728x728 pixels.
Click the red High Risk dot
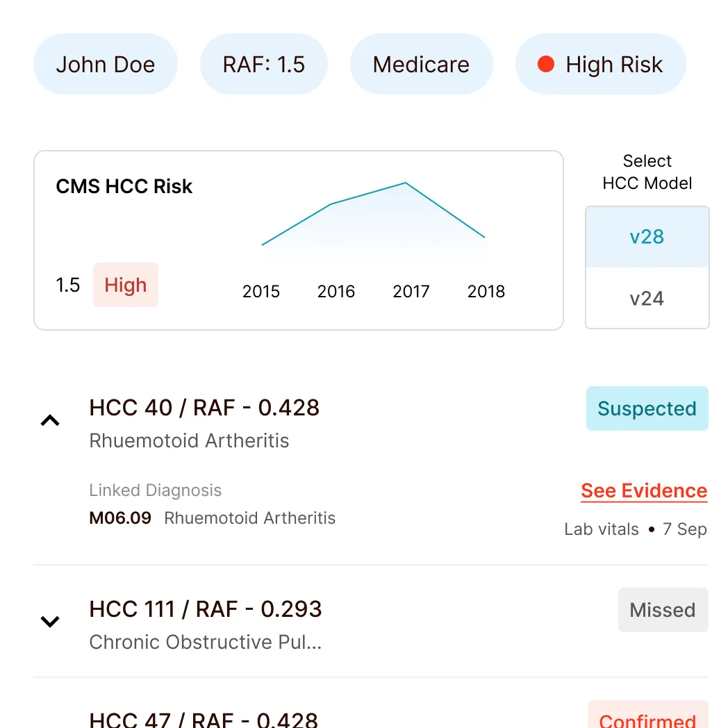click(x=546, y=65)
